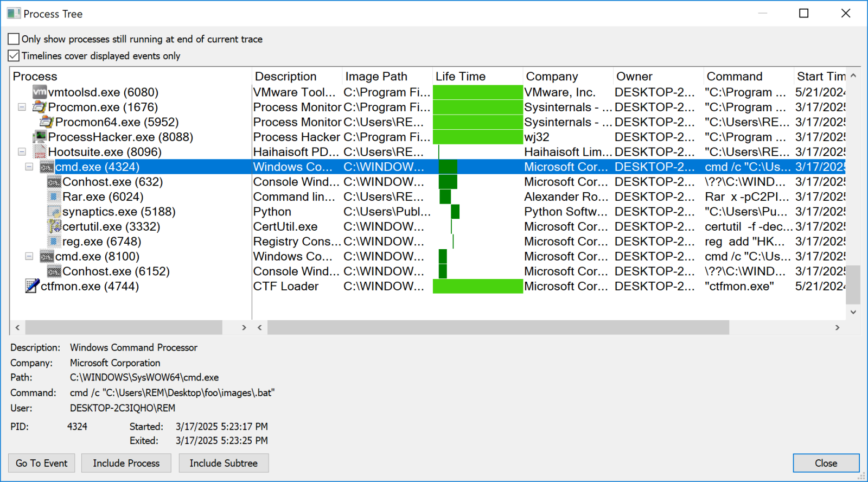Click the Rar.exe (6024) icon

[54, 196]
